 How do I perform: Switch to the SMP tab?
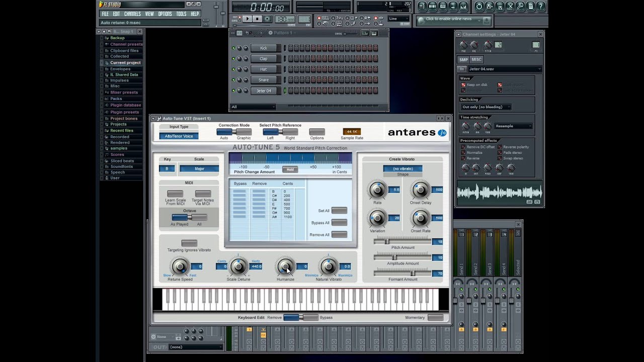[x=463, y=59]
